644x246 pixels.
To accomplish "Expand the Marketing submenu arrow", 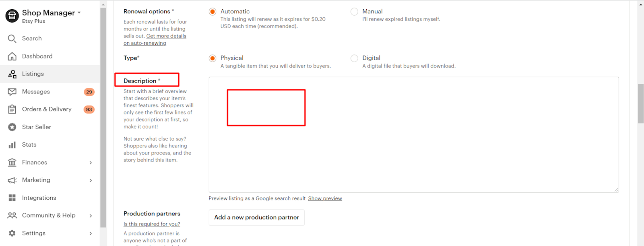I will pos(91,180).
